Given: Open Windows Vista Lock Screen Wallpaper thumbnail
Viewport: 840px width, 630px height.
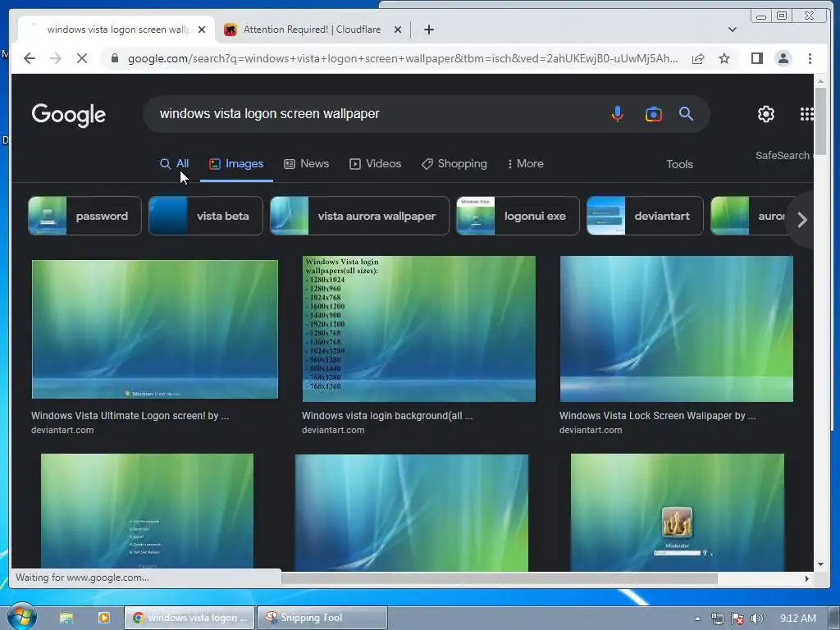Looking at the screenshot, I should (677, 329).
